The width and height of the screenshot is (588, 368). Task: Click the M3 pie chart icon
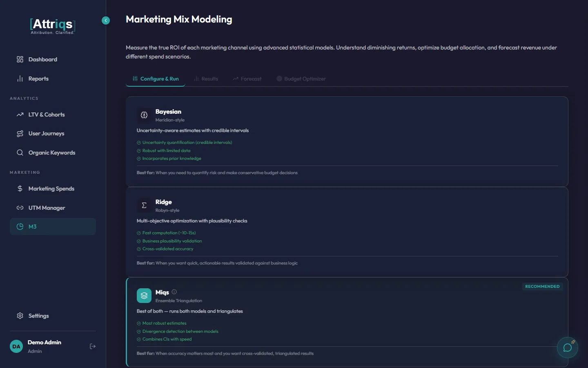pos(20,227)
